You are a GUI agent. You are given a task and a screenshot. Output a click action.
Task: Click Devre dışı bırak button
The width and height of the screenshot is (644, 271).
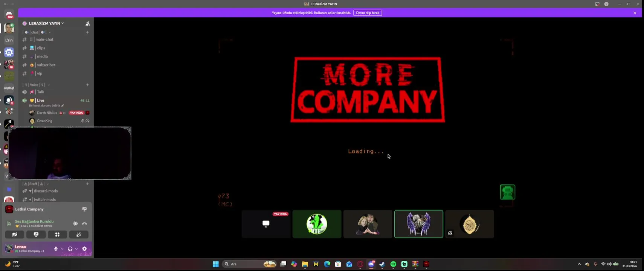368,13
